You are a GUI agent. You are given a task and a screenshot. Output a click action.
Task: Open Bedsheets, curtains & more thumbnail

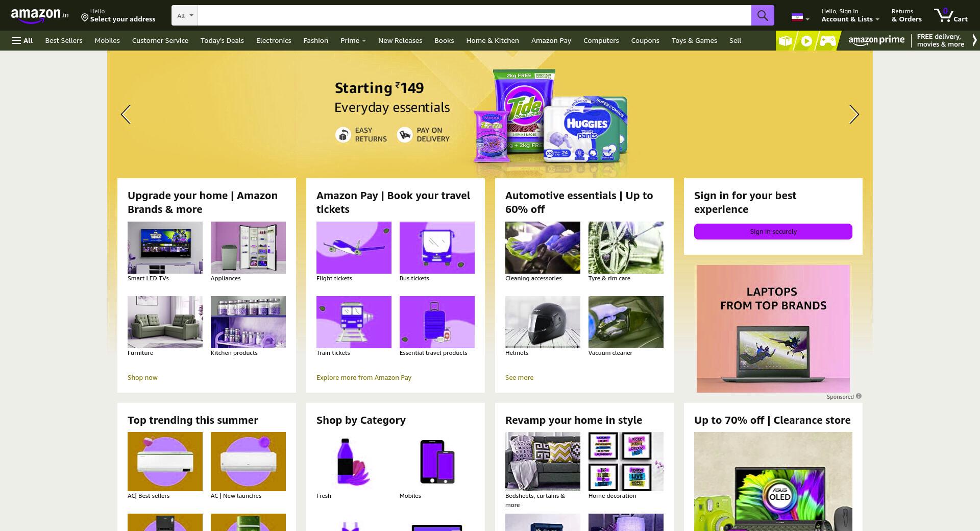click(x=543, y=462)
